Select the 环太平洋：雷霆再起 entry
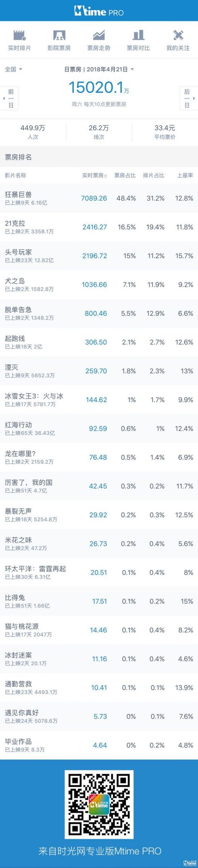This screenshot has width=198, height=868. tap(99, 572)
